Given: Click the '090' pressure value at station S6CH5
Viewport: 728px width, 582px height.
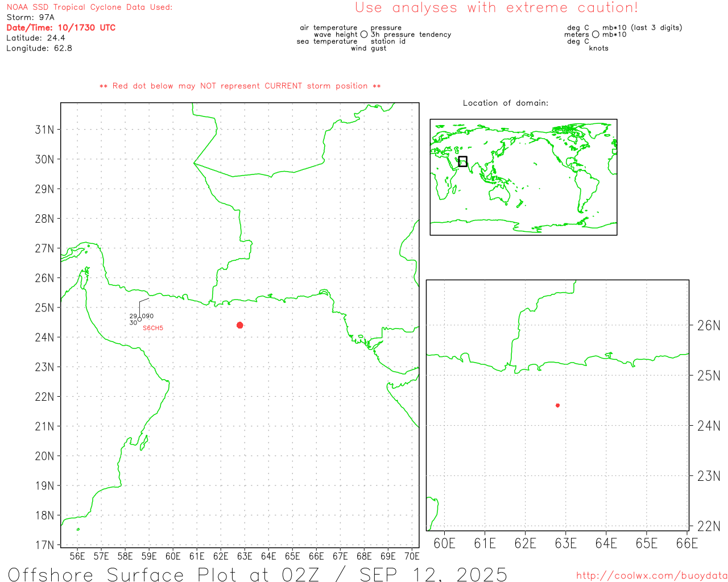Looking at the screenshot, I should point(148,317).
